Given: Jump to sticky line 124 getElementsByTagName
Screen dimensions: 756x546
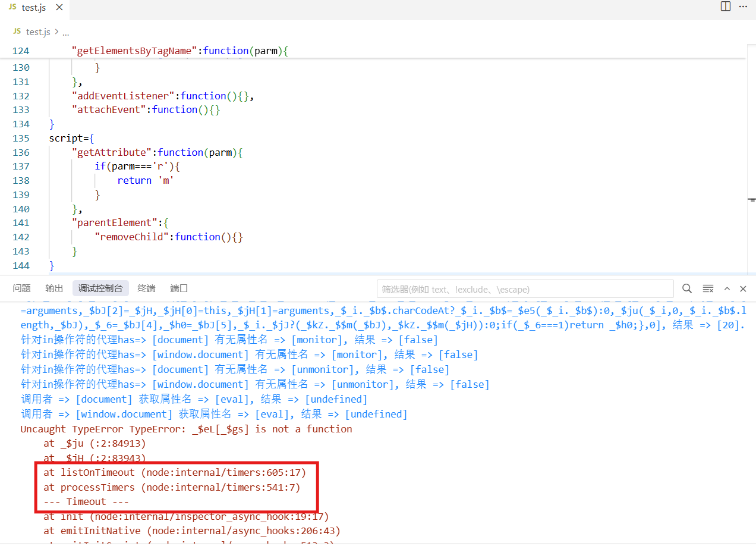Looking at the screenshot, I should tap(178, 51).
